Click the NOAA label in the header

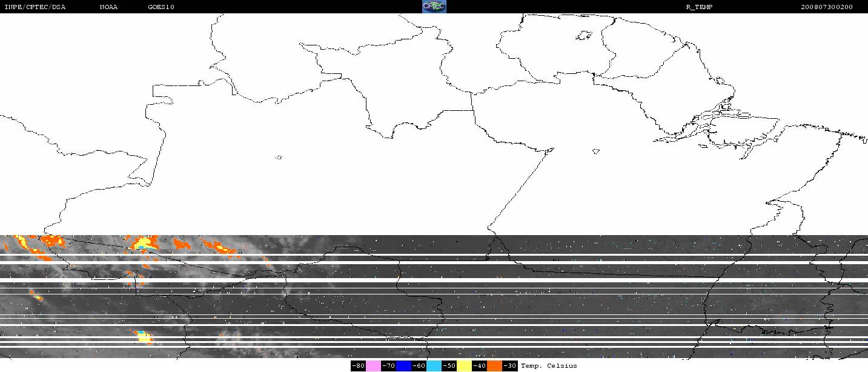[109, 7]
